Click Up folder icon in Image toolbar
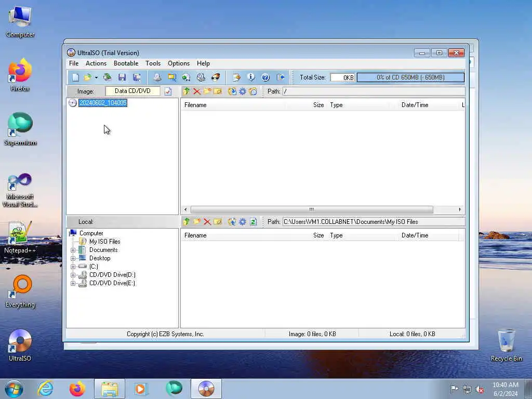The width and height of the screenshot is (532, 399). point(187,91)
